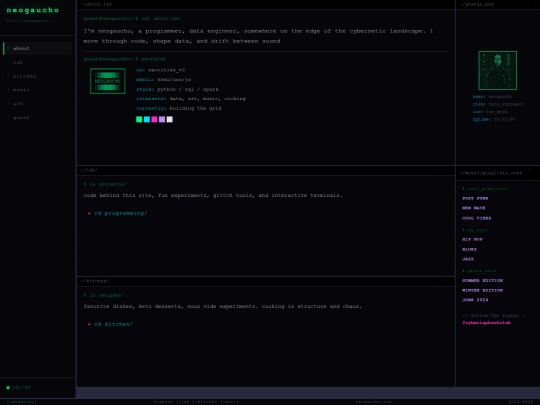This screenshot has width=540, height=405.
Task: Open the guest sidebar item
Action: 38,117
